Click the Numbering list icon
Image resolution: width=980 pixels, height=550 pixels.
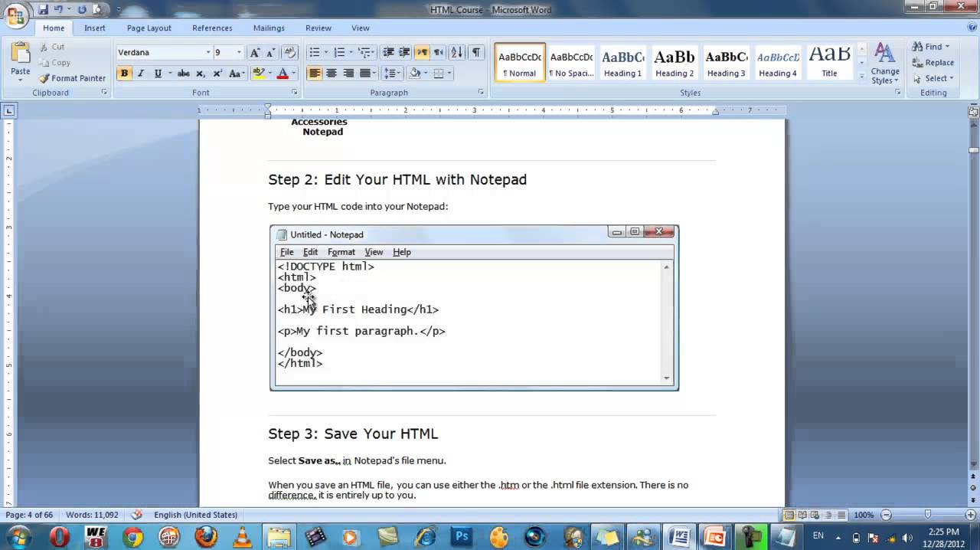339,53
